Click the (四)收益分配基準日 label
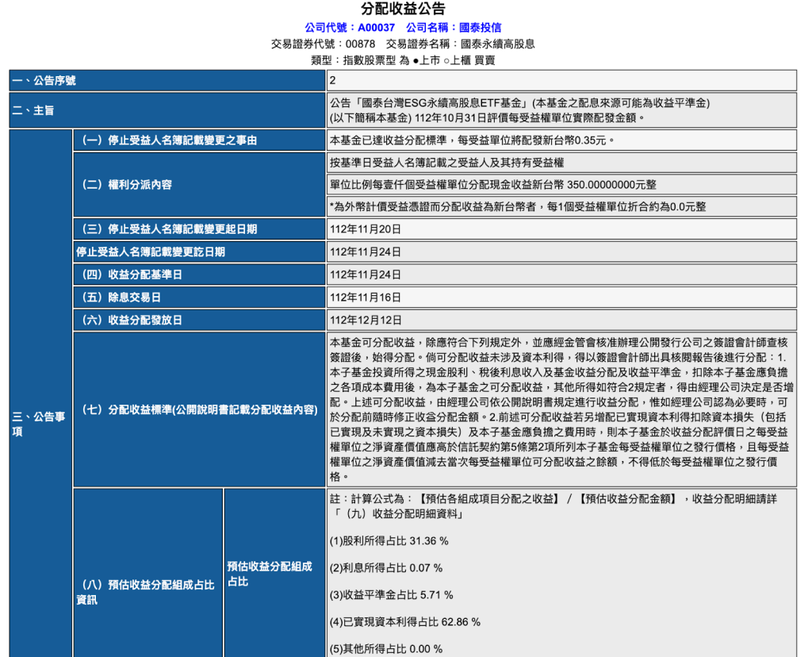The width and height of the screenshot is (812, 657). pos(198,275)
